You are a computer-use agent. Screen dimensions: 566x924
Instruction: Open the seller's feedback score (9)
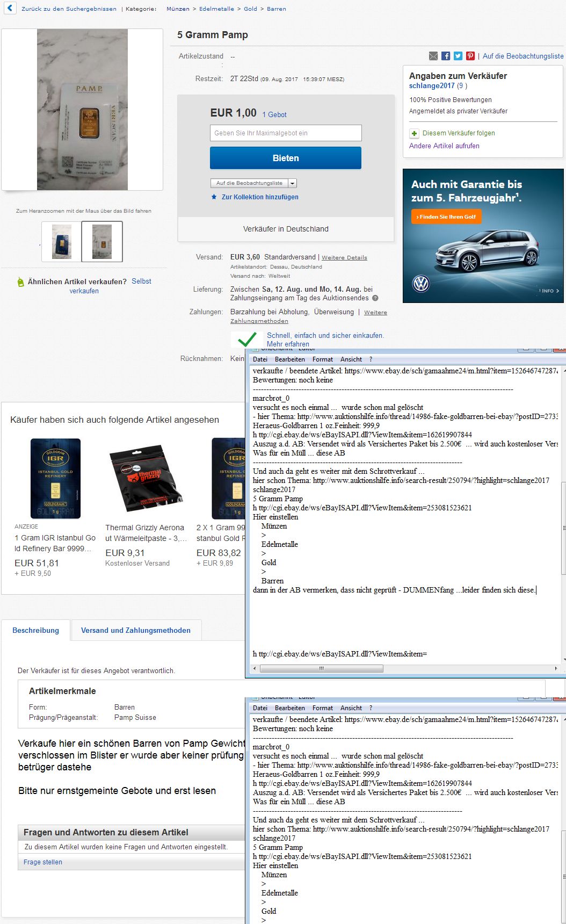(x=462, y=85)
